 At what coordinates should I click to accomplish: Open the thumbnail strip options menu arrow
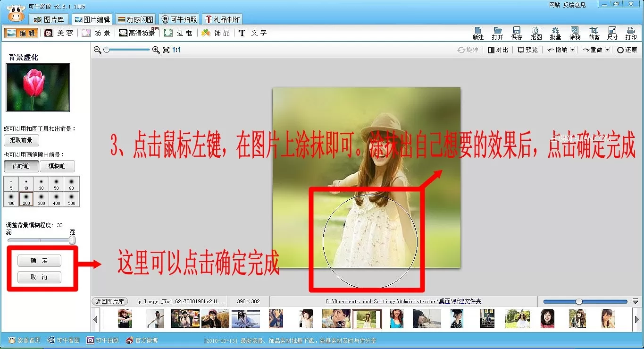coord(636,301)
